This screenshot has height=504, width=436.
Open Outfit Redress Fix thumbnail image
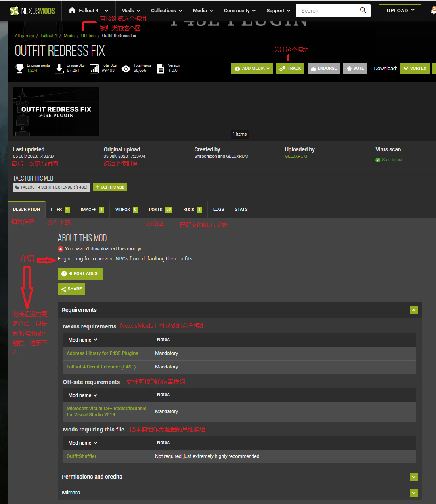coord(56,111)
